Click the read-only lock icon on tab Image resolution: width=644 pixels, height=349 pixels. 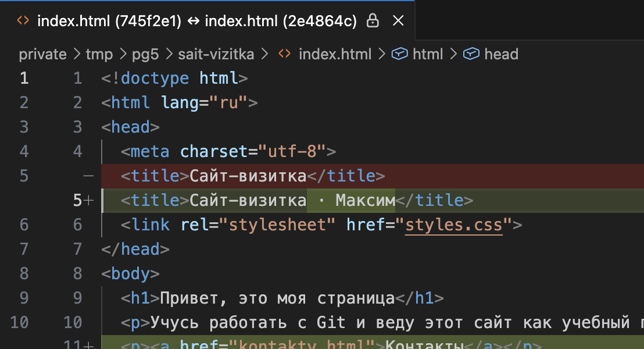click(x=373, y=20)
